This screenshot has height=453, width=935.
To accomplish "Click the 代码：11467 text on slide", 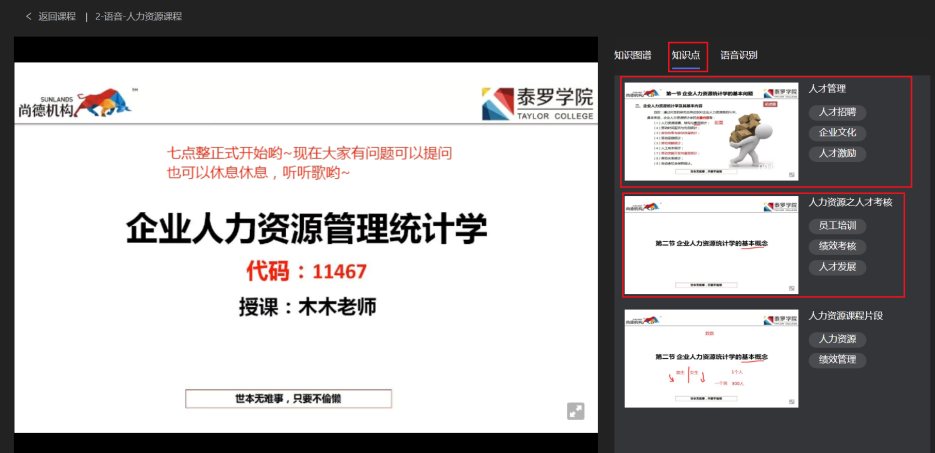I will coord(306,272).
